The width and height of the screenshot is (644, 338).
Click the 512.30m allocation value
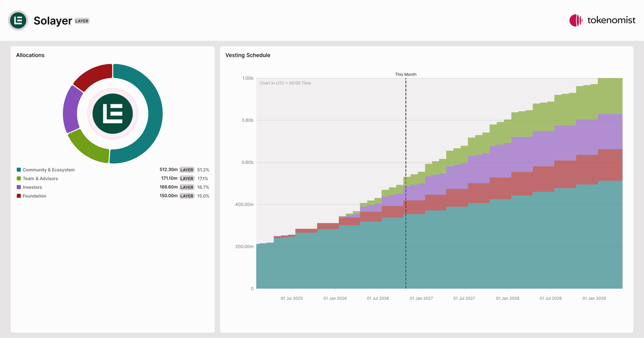(x=169, y=170)
